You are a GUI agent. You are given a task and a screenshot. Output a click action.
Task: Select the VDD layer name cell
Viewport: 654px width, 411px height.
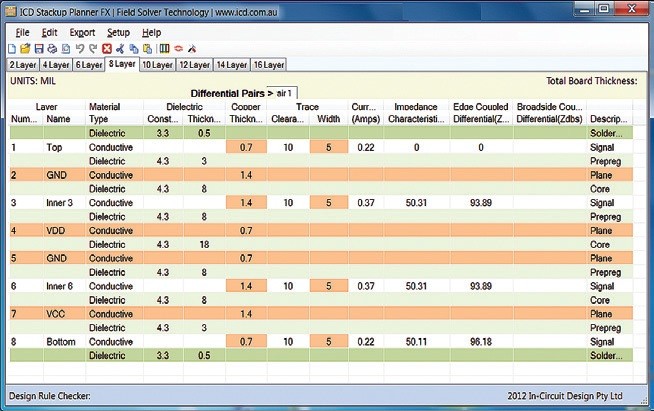(58, 230)
